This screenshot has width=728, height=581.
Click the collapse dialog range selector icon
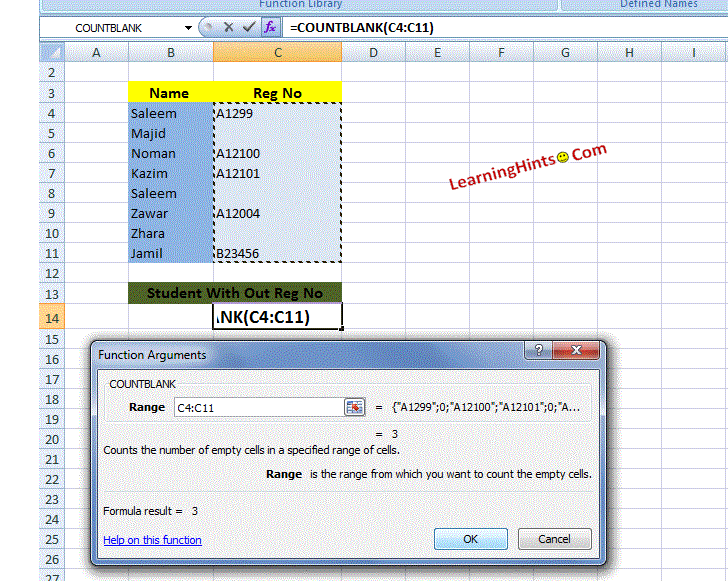click(354, 407)
